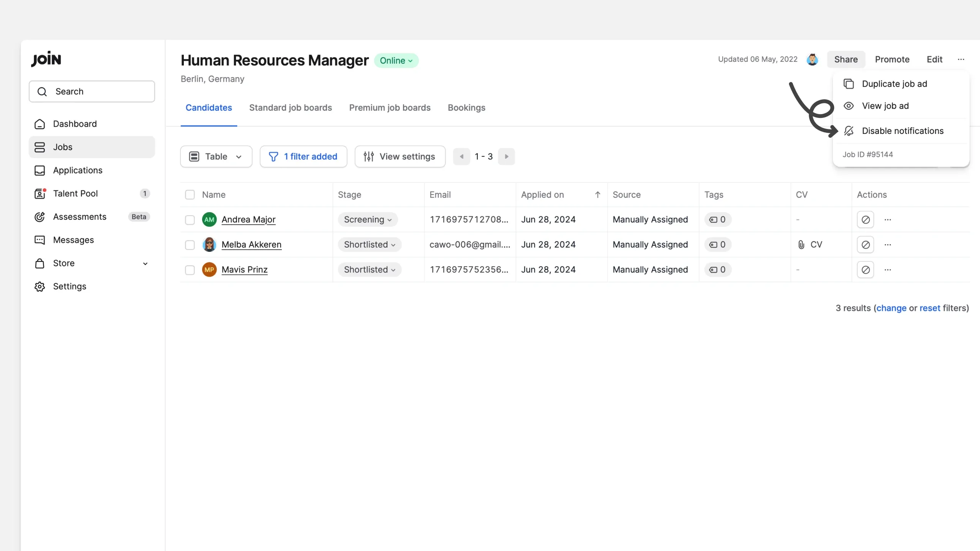This screenshot has height=551, width=980.
Task: Open more actions for Melba Akkeren
Action: [888, 245]
